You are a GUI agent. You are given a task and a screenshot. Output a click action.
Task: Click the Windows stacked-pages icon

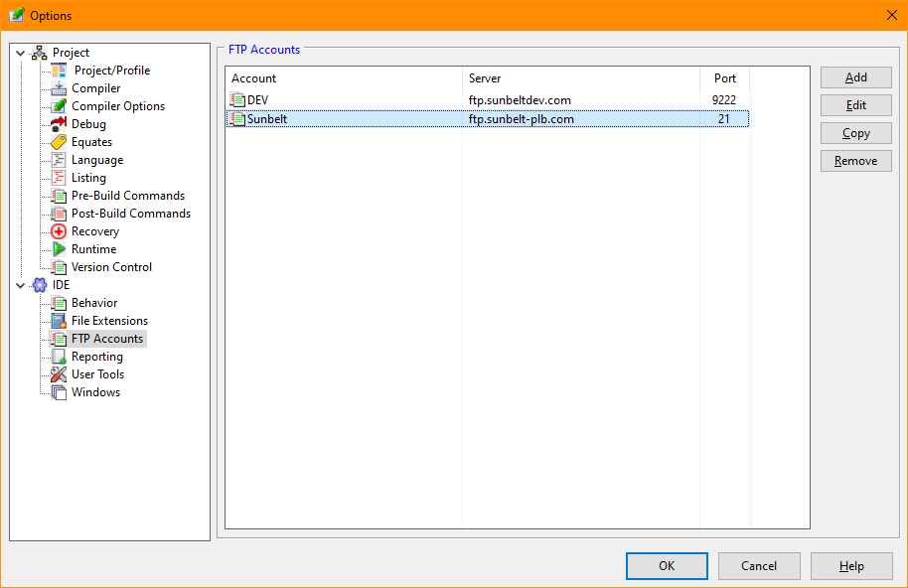(x=59, y=392)
